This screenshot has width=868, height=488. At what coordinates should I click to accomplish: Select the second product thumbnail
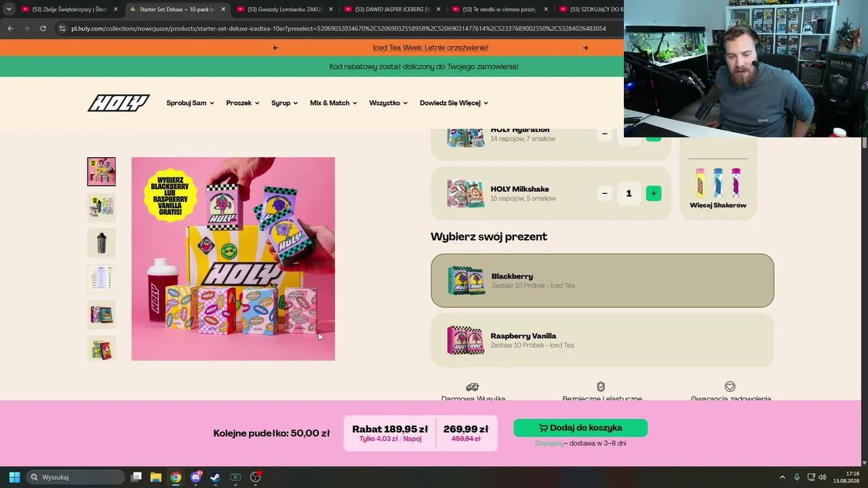(102, 207)
